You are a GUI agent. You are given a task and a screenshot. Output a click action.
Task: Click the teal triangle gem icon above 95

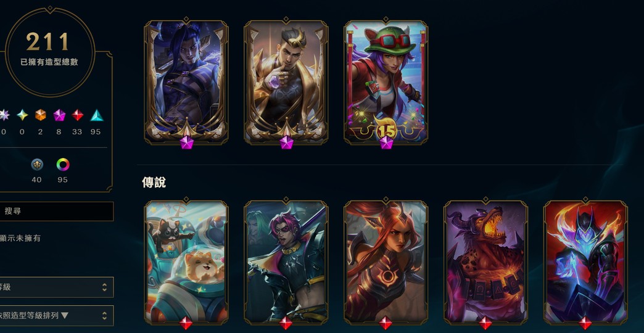tap(96, 115)
